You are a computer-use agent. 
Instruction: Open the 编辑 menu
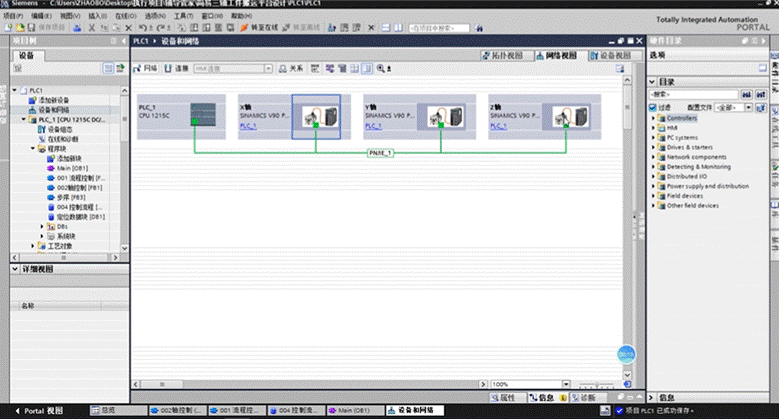point(41,16)
